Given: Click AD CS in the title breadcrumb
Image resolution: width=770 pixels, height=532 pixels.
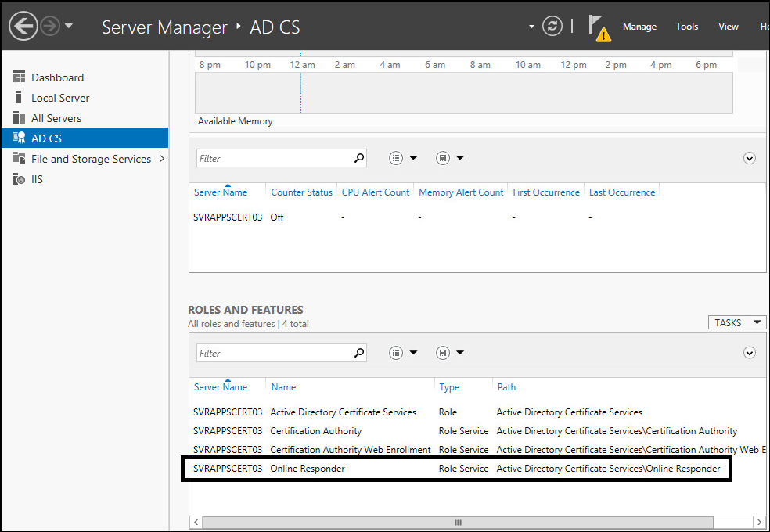Looking at the screenshot, I should (x=275, y=27).
